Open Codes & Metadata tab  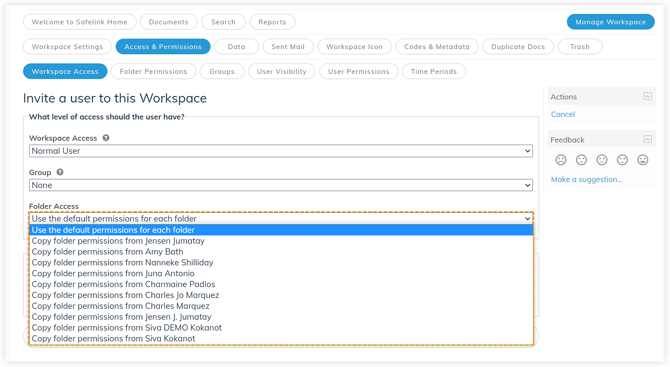pos(437,47)
